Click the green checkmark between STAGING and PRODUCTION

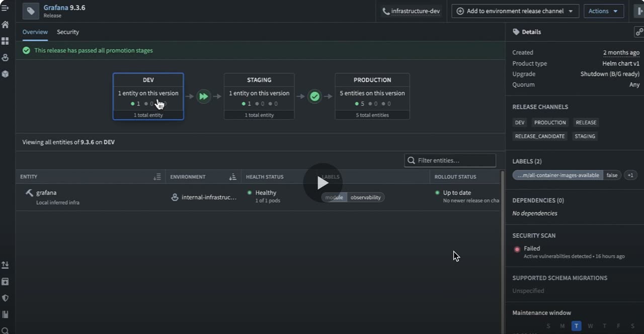(x=314, y=96)
